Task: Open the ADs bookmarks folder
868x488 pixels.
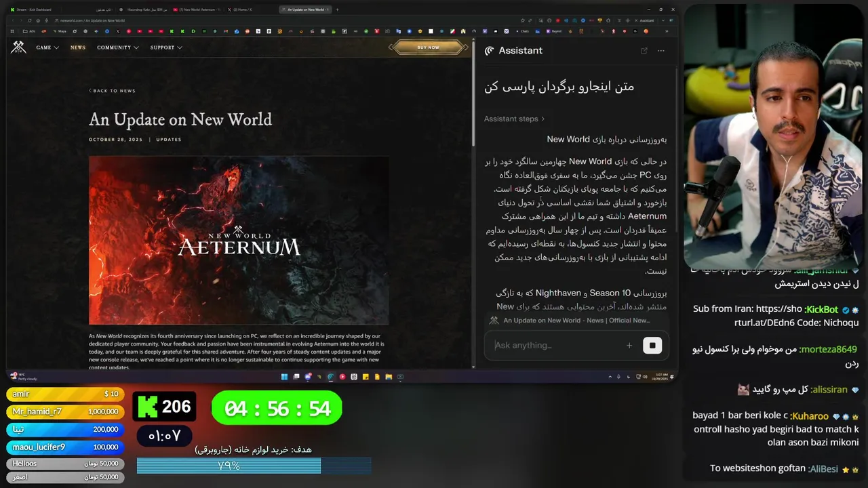Action: (29, 31)
